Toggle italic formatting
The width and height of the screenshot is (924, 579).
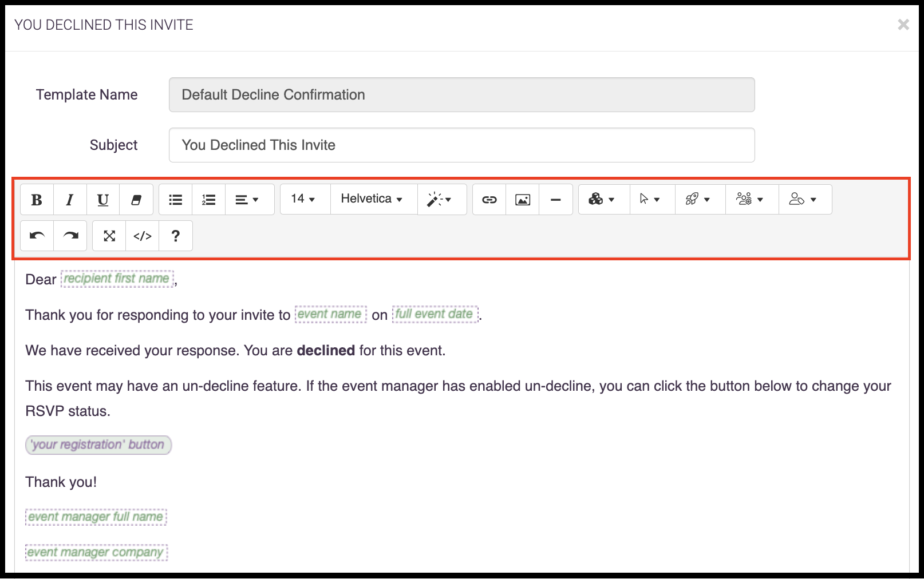[x=70, y=200]
